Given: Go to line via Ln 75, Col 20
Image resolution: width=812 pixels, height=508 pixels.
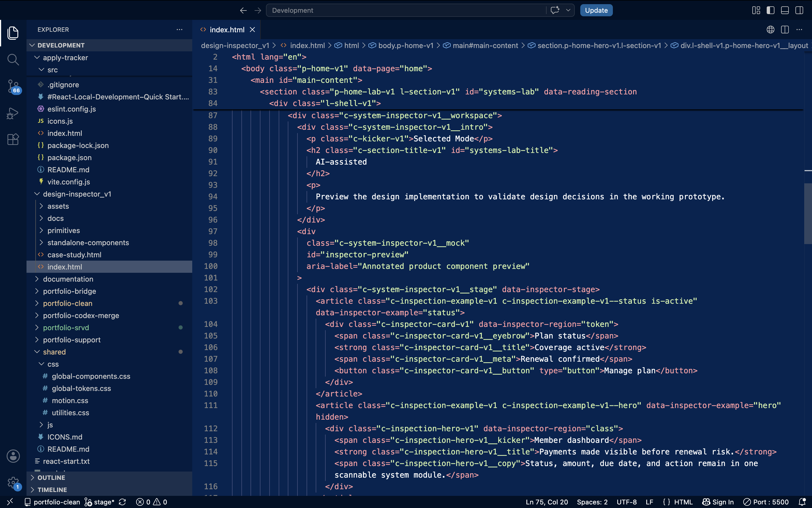Looking at the screenshot, I should click(547, 502).
